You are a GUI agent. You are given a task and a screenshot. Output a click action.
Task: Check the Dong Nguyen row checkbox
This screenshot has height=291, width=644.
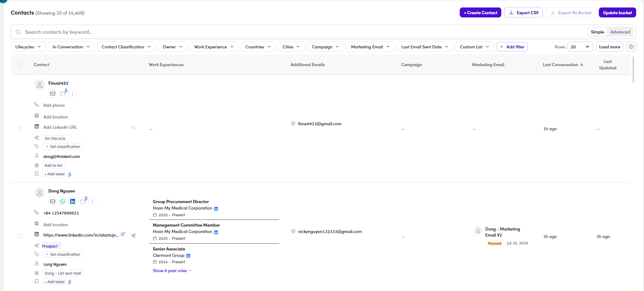[x=20, y=236]
